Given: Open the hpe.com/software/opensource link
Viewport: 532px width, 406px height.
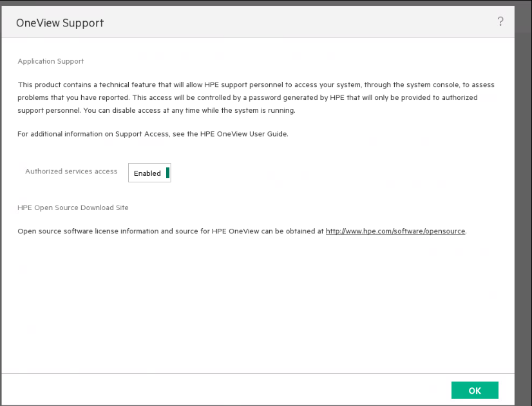Looking at the screenshot, I should 395,231.
